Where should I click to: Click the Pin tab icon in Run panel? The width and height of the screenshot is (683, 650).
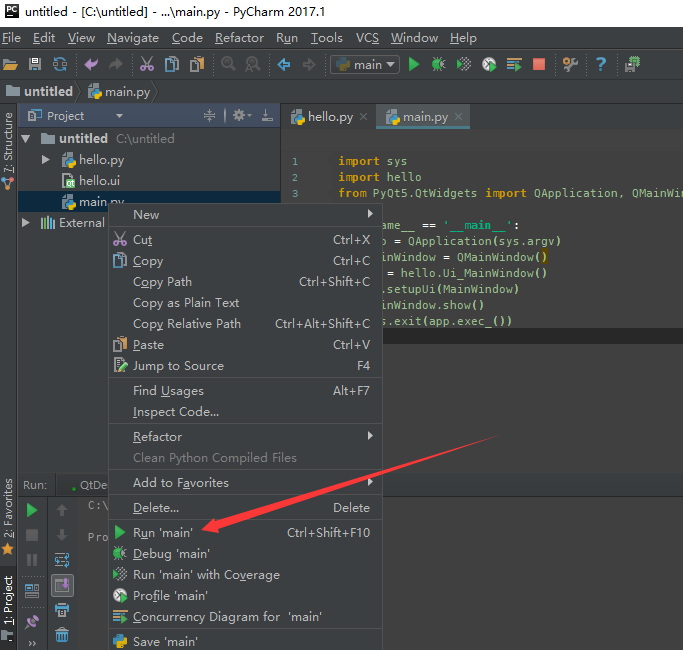tap(32, 622)
